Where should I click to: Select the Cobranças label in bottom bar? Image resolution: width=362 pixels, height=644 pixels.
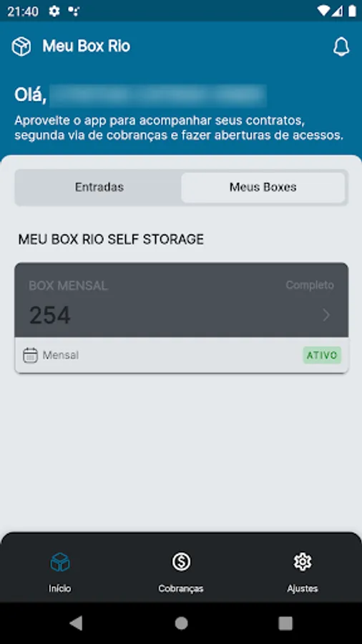click(181, 589)
